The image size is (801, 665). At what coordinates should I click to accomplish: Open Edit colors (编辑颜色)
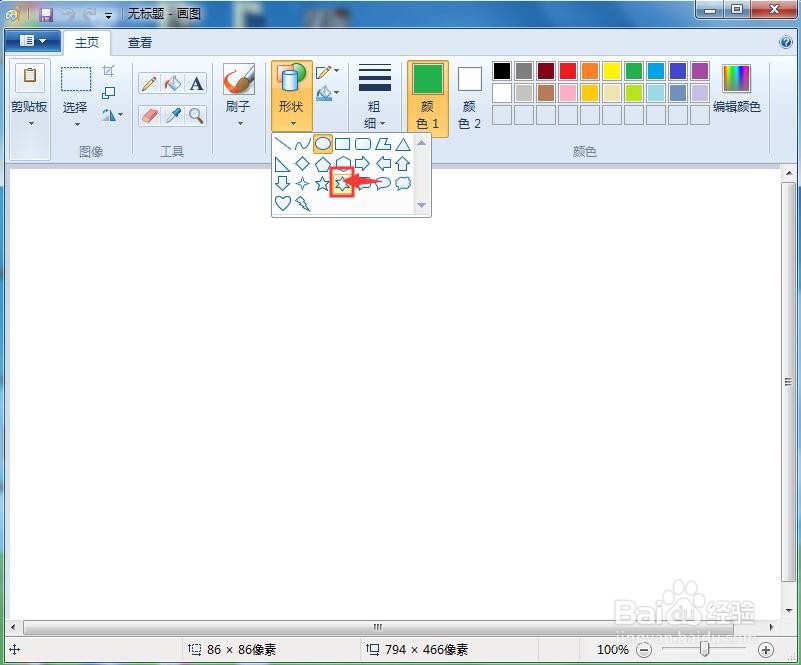click(x=737, y=88)
